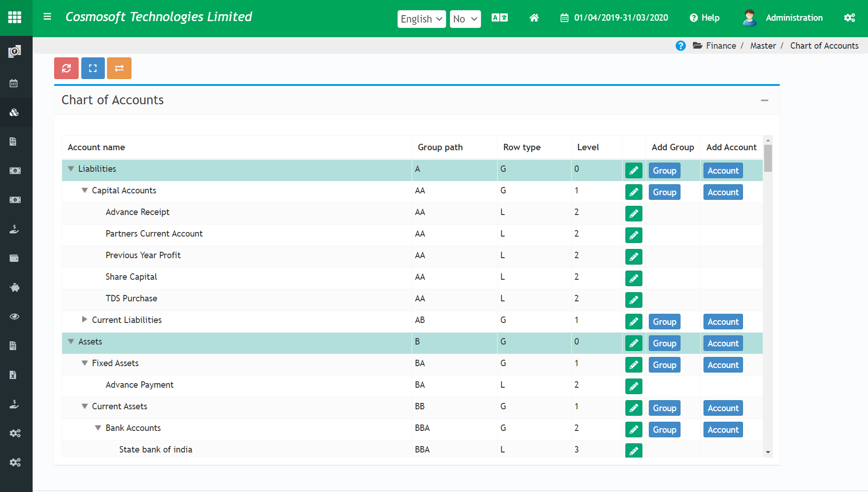868x492 pixels.
Task: Click the scrollbar up arrow
Action: tap(768, 140)
